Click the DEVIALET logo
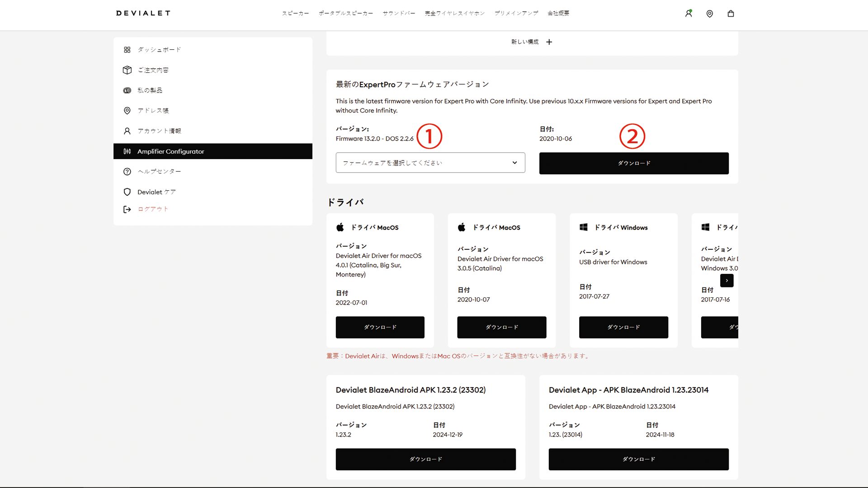 point(143,13)
